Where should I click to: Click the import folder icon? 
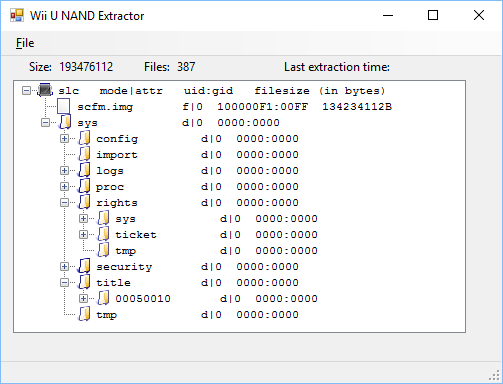(84, 154)
